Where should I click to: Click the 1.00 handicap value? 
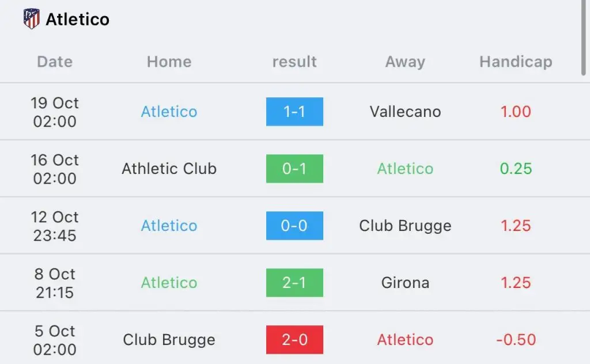(516, 112)
